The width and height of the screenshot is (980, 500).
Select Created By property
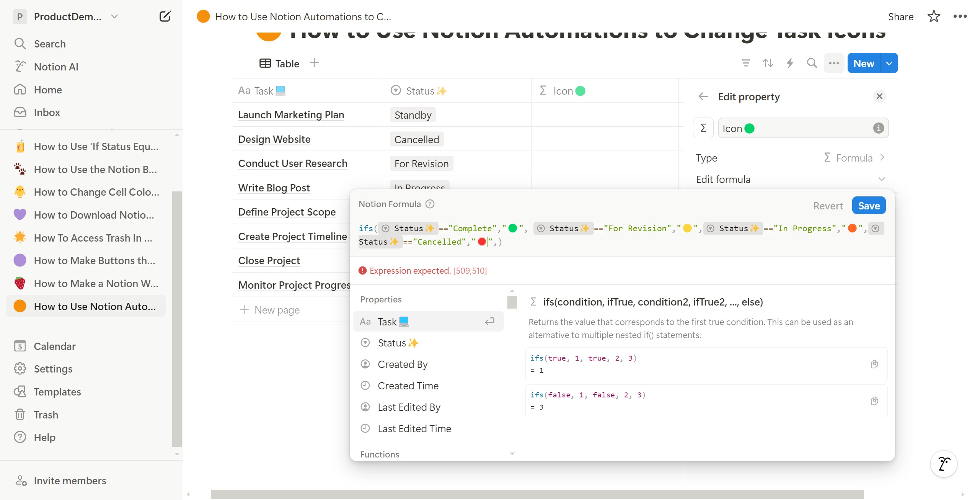pyautogui.click(x=428, y=364)
